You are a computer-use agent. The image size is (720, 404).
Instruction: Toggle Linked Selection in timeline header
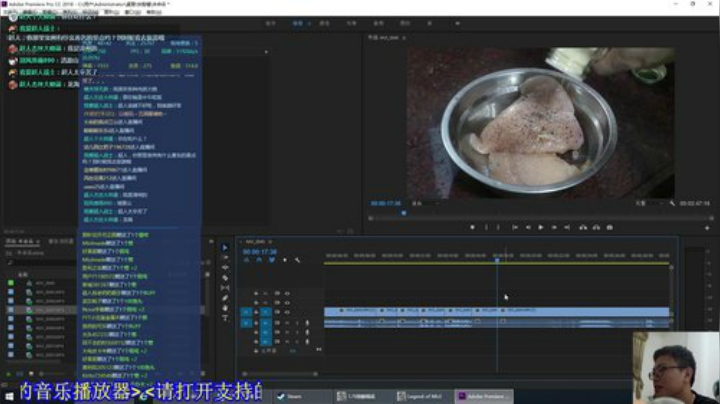(x=272, y=260)
